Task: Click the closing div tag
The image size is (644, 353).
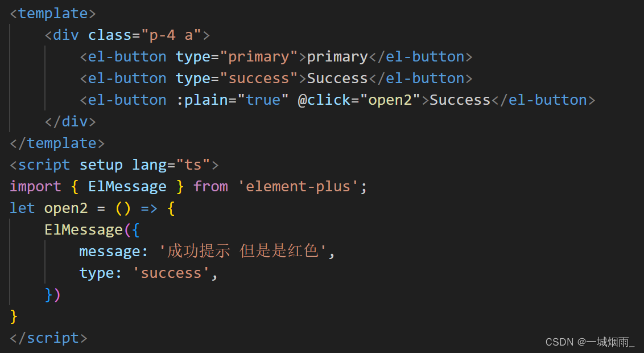Action: 70,121
